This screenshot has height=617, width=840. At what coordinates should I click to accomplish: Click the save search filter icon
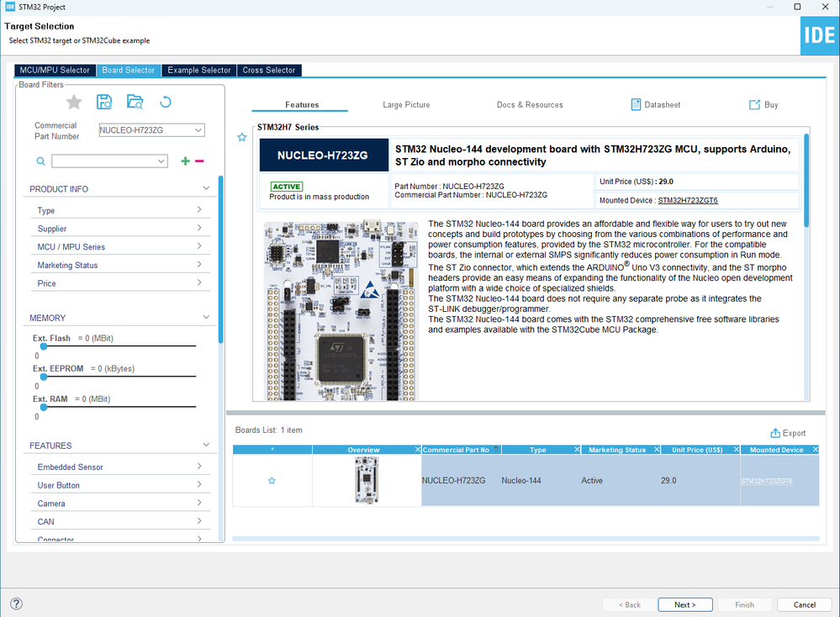[104, 102]
